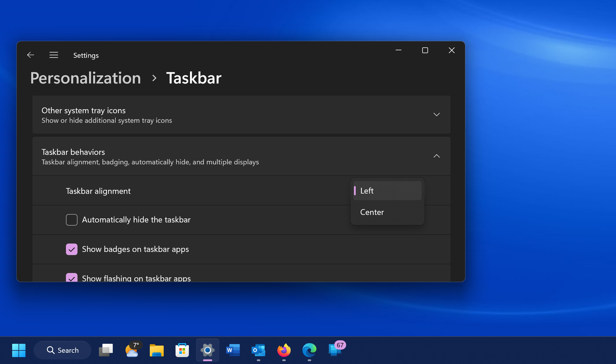
Task: Open Outlook from the taskbar
Action: [x=258, y=350]
